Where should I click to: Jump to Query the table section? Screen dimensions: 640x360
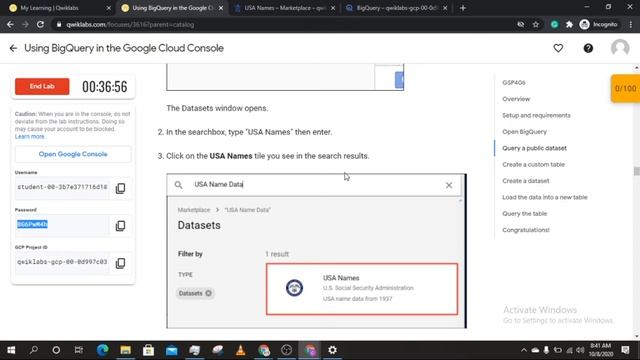click(x=524, y=213)
